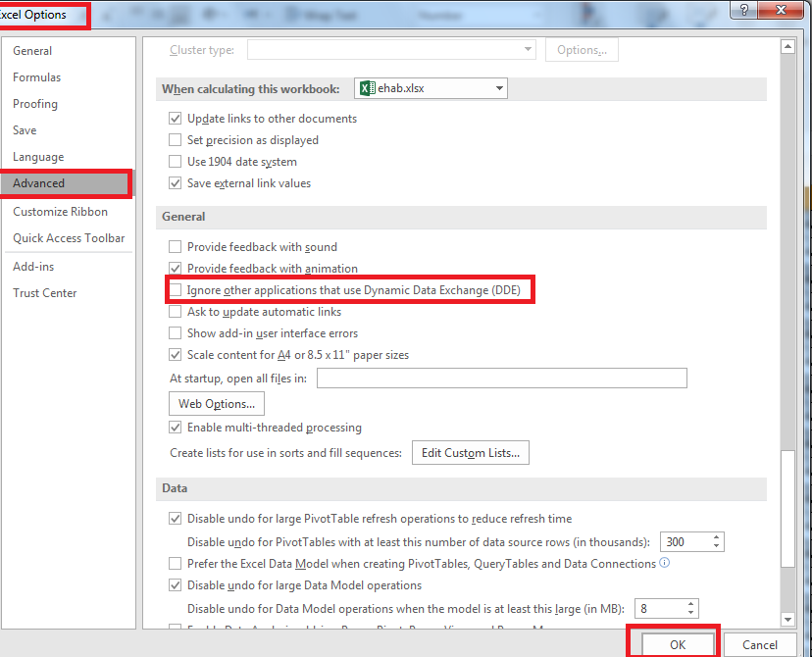812x657 pixels.
Task: Switch to the Formulas category
Action: click(x=36, y=77)
